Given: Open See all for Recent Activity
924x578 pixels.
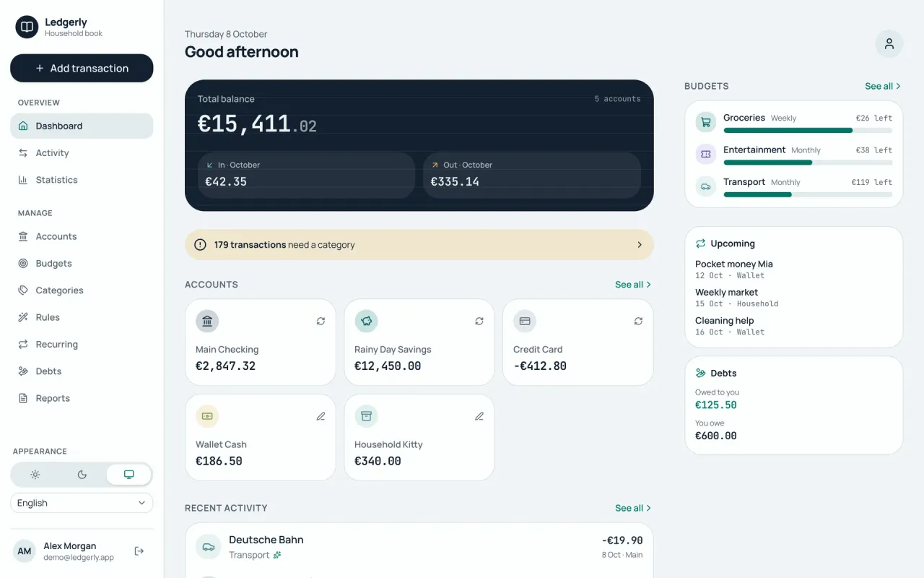Looking at the screenshot, I should click(x=633, y=508).
